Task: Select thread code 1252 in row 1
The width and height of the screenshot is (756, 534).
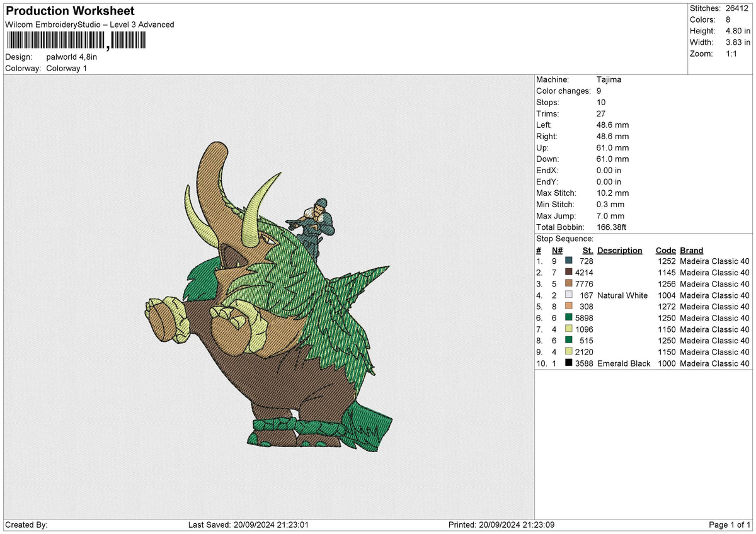Action: [666, 261]
